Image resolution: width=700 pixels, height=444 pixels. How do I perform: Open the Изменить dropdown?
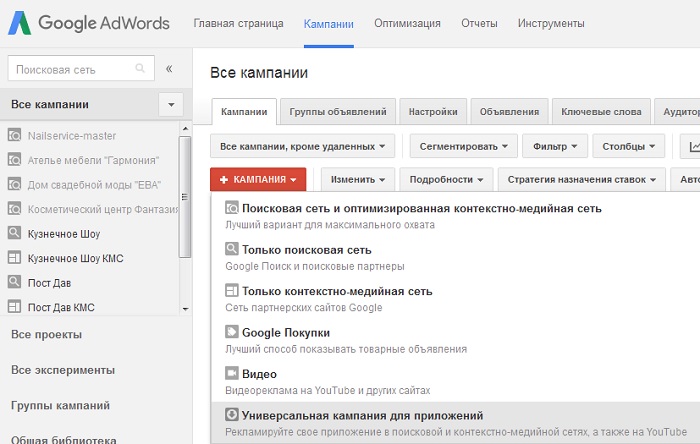click(x=358, y=179)
